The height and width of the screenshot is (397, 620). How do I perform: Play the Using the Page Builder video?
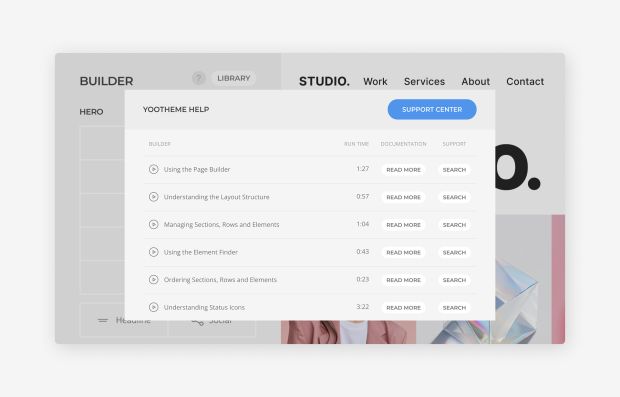[x=153, y=169]
